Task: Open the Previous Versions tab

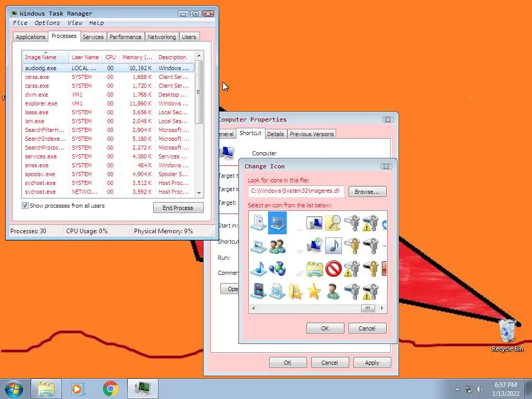Action: pos(312,134)
